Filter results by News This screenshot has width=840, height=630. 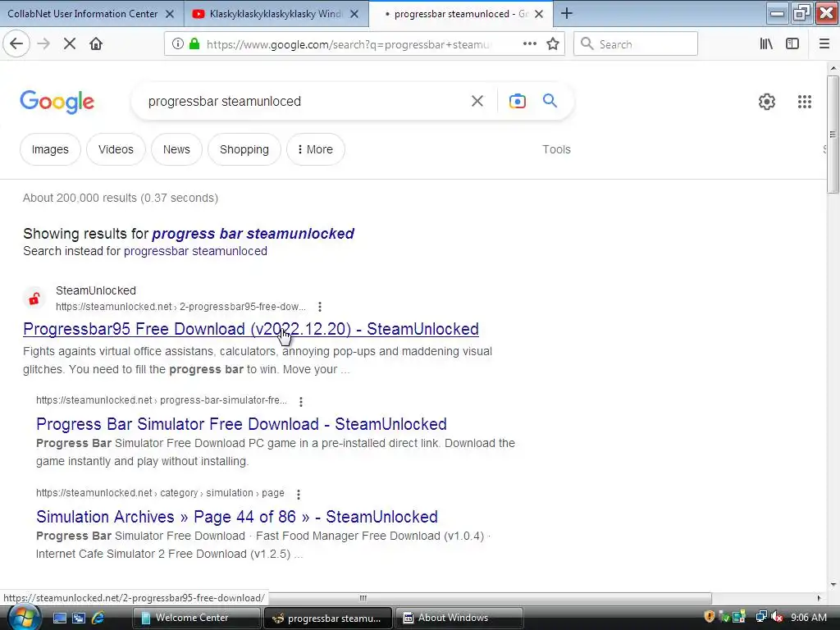click(x=176, y=149)
